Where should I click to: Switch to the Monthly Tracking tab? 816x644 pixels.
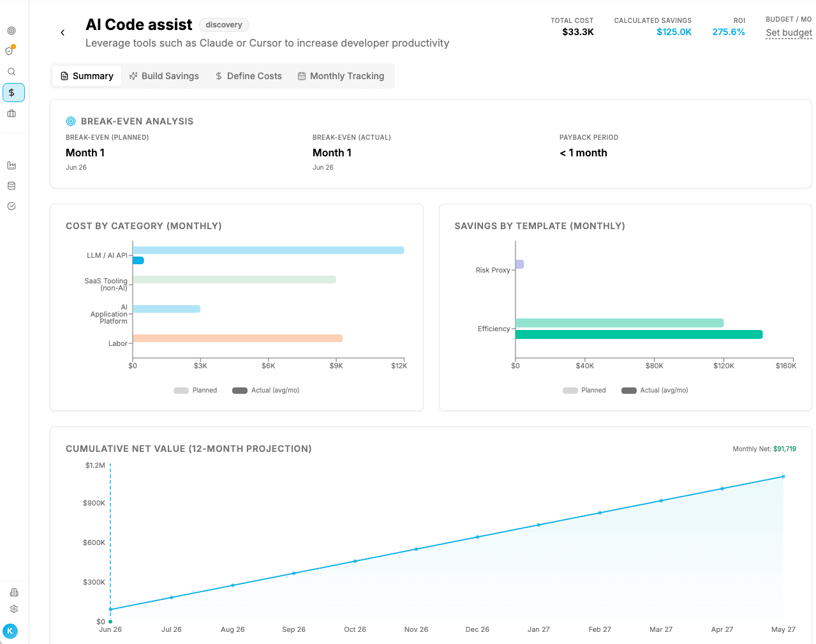pyautogui.click(x=341, y=76)
